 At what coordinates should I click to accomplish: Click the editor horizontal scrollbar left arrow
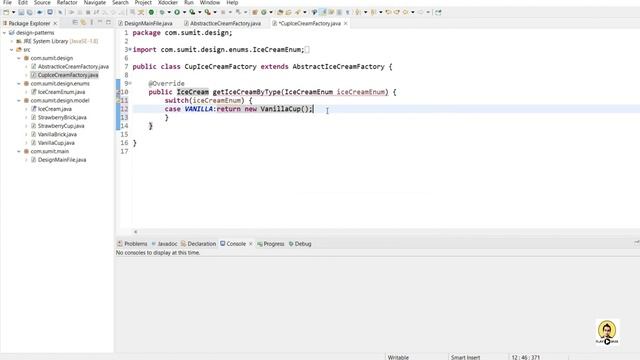point(136,232)
